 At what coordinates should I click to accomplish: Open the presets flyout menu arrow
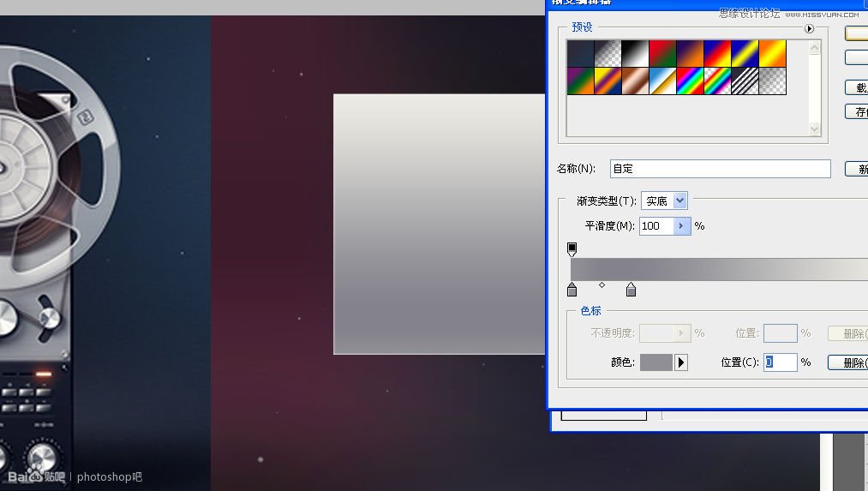pyautogui.click(x=809, y=29)
